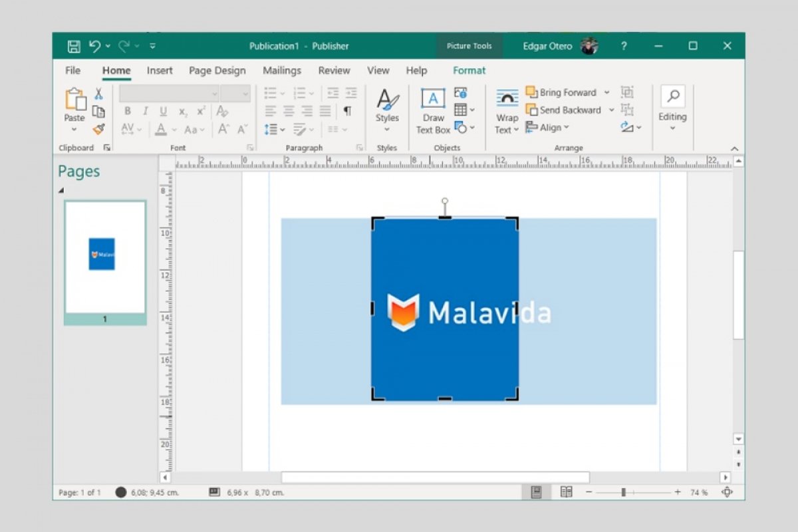
Task: Click the Redo arrow in the title bar
Action: tap(124, 46)
